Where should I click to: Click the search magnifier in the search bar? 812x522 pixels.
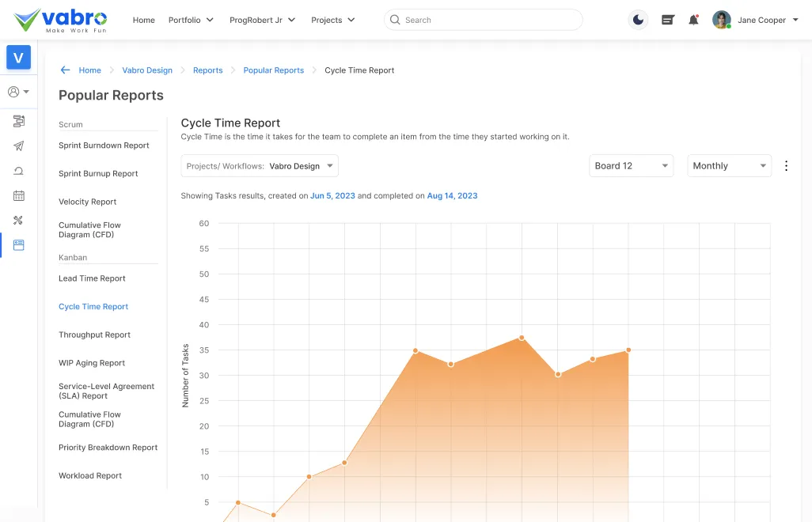tap(394, 19)
